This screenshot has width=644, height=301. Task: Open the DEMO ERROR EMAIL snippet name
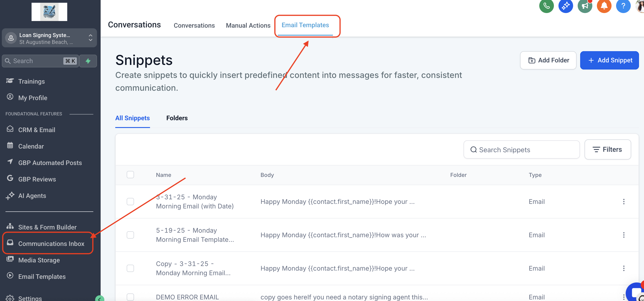click(x=187, y=297)
